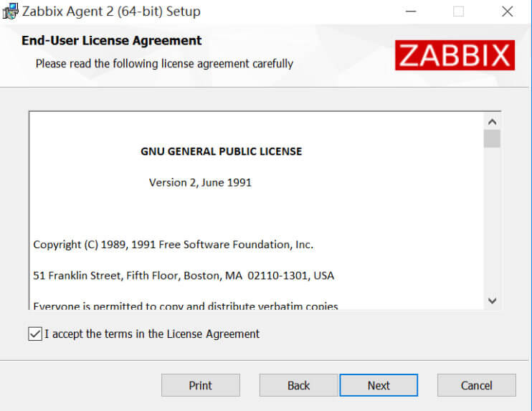Click the scroll up arrow in license box
This screenshot has width=532, height=411.
coord(492,122)
